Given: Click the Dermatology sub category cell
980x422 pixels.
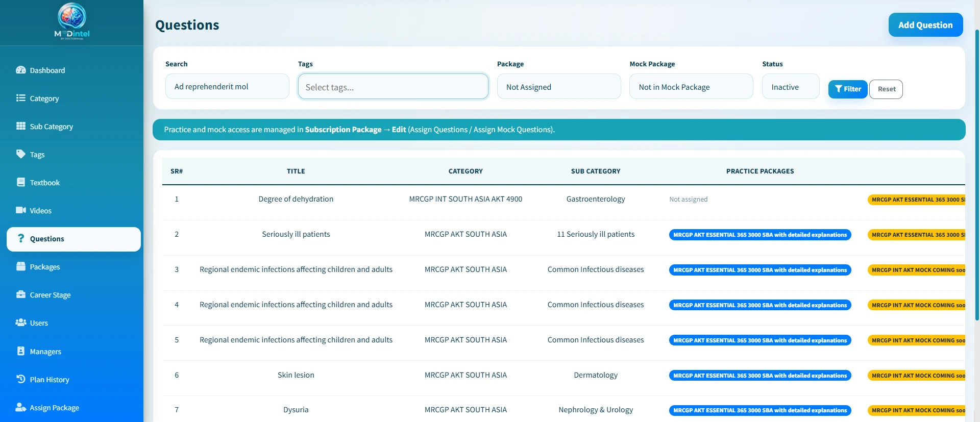Looking at the screenshot, I should (596, 375).
